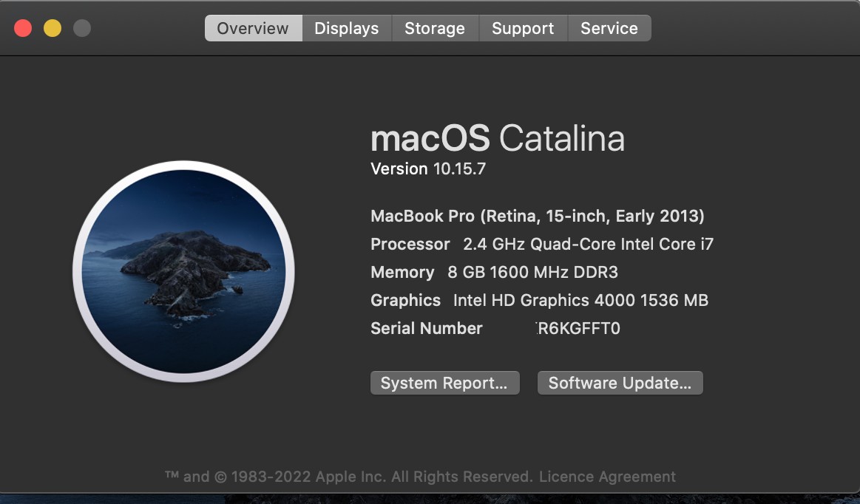860x504 pixels.
Task: Click the Serial Number value
Action: tap(578, 329)
